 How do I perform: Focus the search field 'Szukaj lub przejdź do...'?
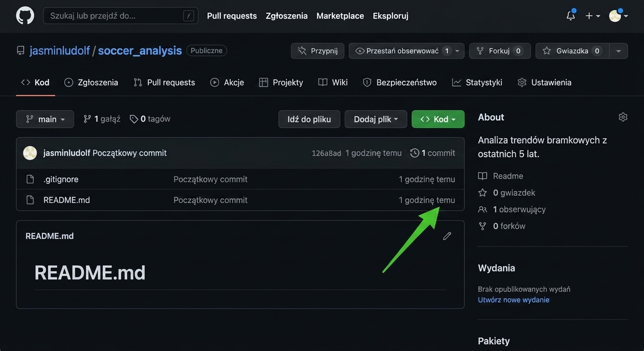[121, 16]
